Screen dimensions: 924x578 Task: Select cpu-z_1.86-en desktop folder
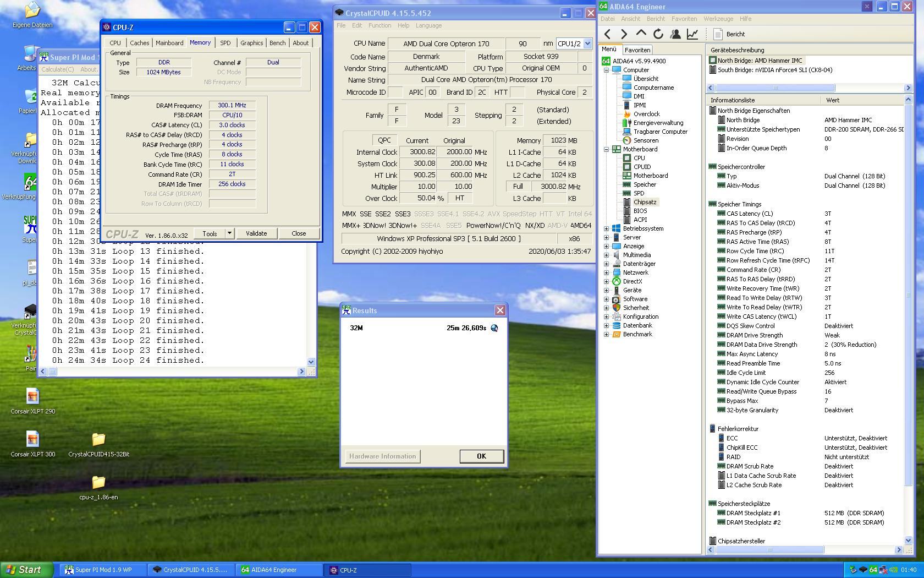click(98, 487)
